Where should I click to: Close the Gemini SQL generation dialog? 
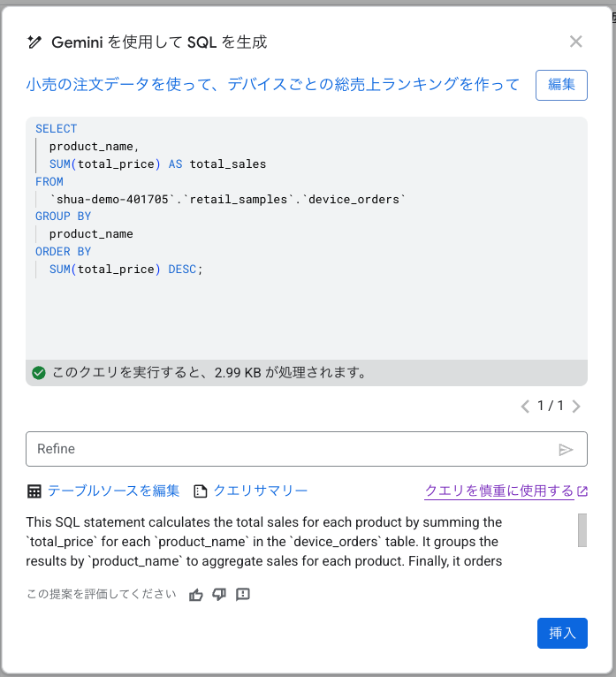pyautogui.click(x=575, y=42)
